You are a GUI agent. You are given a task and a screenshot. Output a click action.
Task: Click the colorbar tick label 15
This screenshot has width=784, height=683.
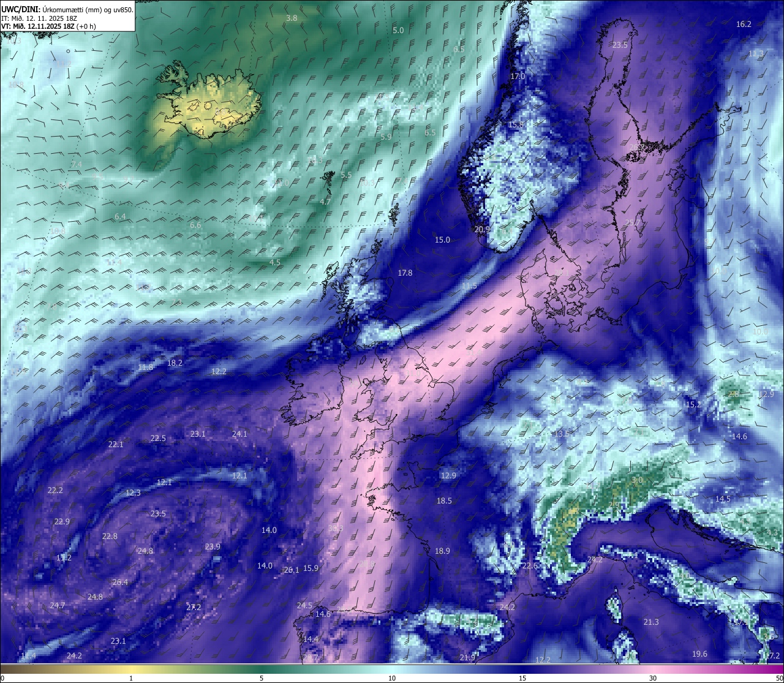(522, 678)
